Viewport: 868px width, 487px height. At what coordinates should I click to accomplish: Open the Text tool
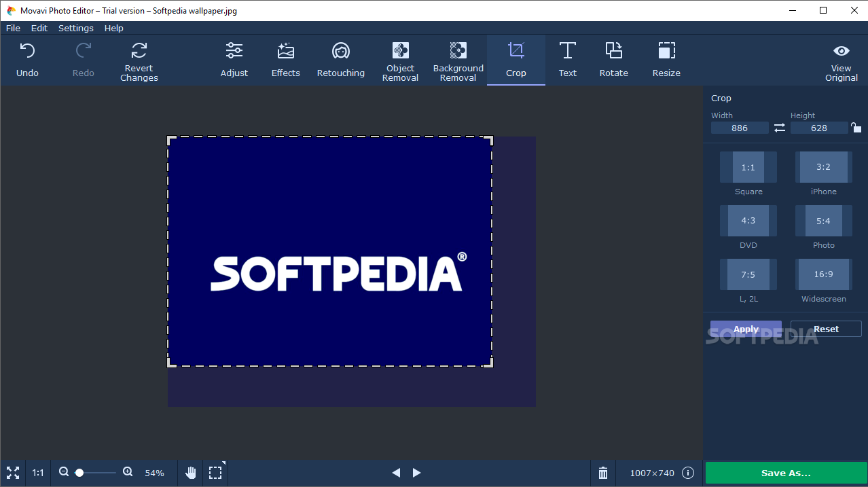coord(568,60)
